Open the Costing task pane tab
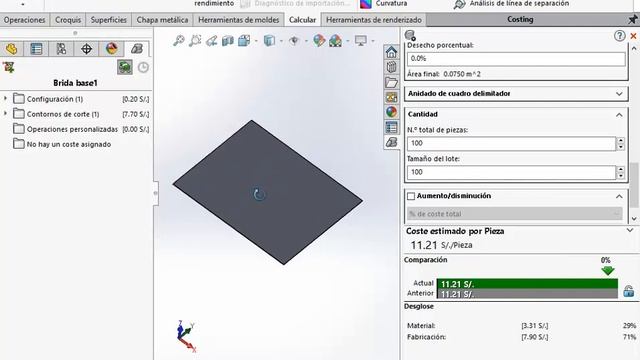This screenshot has width=640, height=360. 391,142
